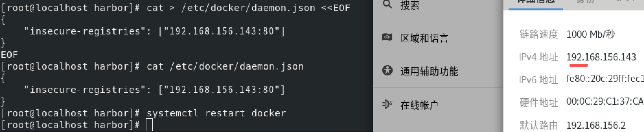Click the hardware address 00:0C:29 value
Screen dimensions: 644x132
pyautogui.click(x=604, y=101)
